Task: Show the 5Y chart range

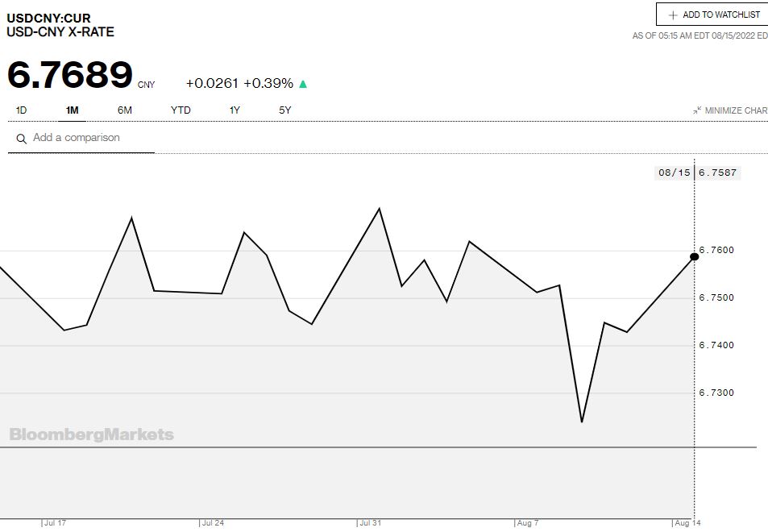Action: (284, 110)
